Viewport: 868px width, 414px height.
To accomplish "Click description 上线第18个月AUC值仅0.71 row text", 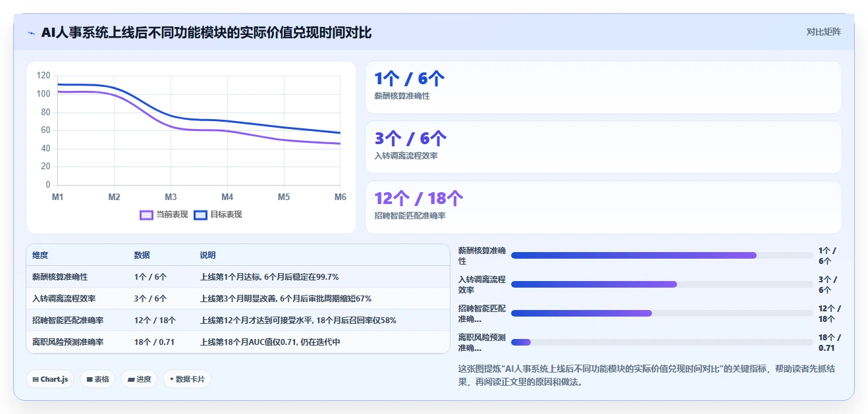I will point(270,342).
